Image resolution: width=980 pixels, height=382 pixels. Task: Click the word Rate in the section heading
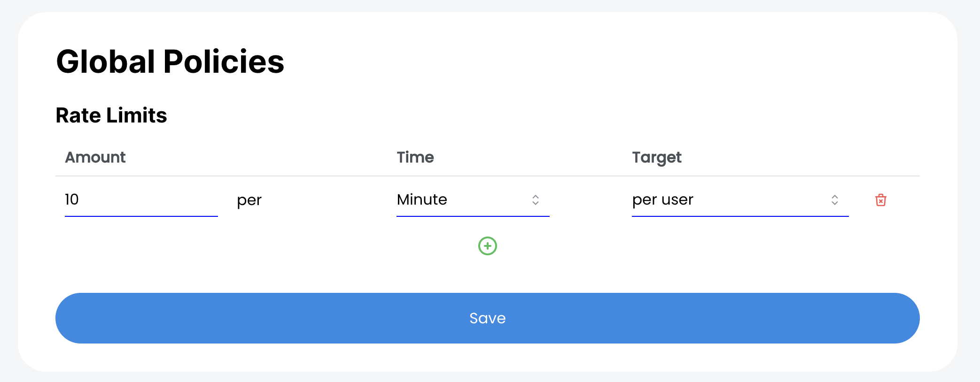(78, 115)
